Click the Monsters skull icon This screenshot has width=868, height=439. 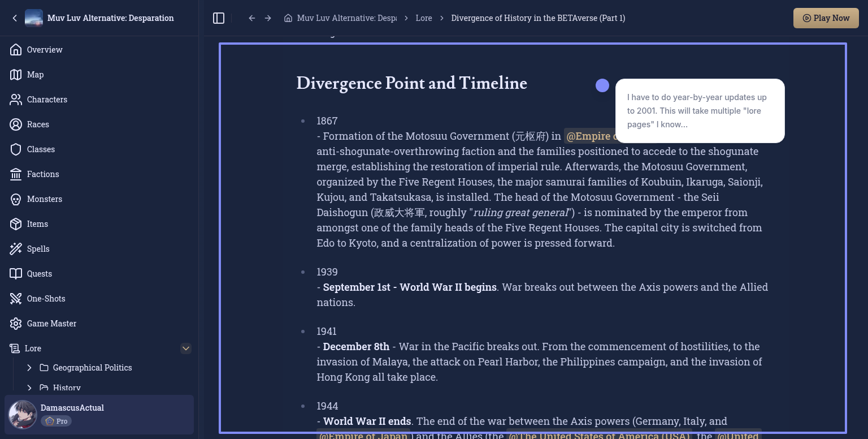coord(16,199)
